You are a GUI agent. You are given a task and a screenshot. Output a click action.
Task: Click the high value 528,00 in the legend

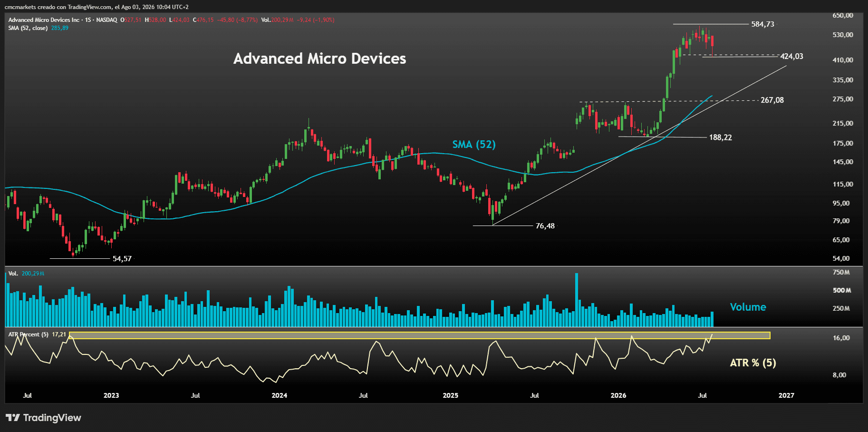click(157, 20)
